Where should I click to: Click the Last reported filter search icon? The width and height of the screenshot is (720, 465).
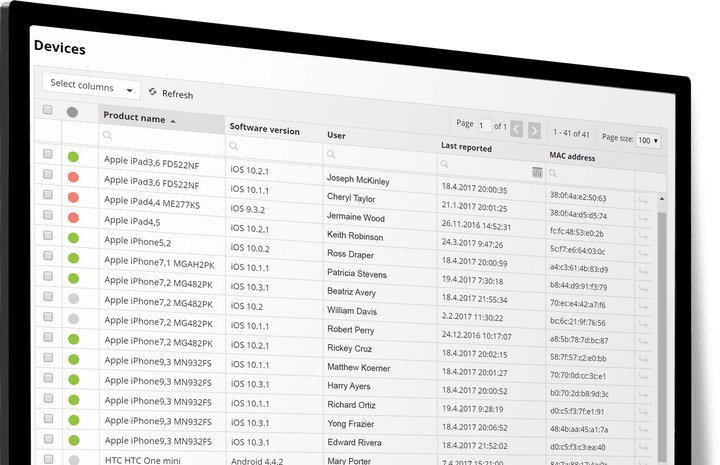coord(444,164)
